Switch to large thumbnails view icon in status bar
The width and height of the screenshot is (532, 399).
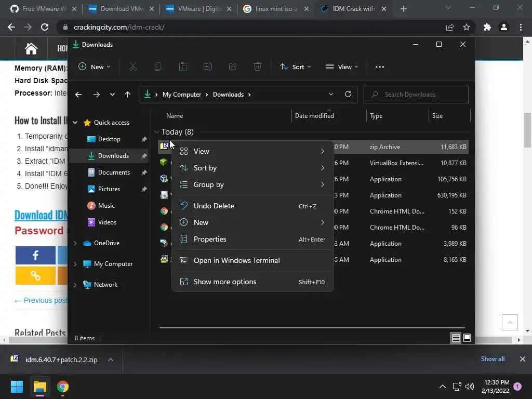[x=467, y=338]
